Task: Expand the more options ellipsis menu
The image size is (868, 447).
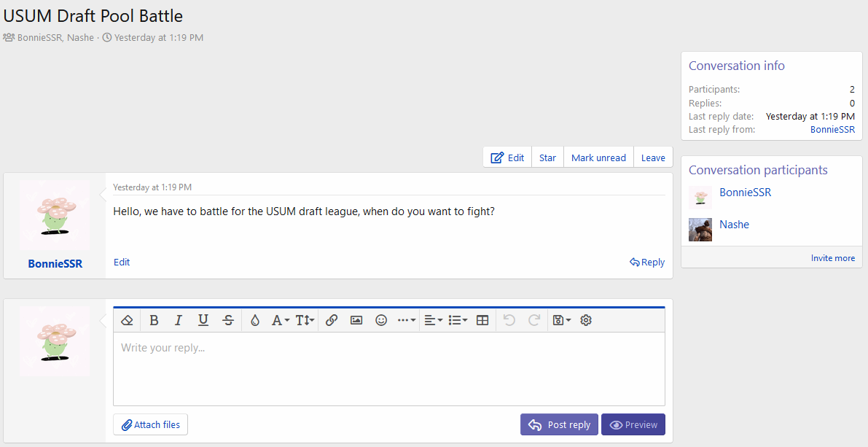Action: (406, 320)
